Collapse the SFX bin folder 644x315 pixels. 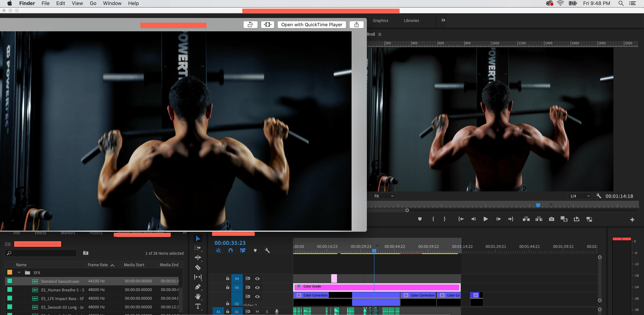(x=19, y=273)
